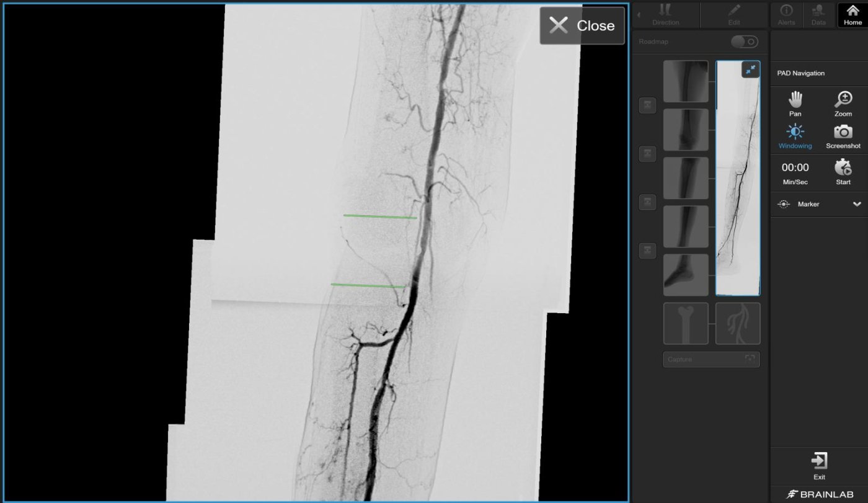Open Alerts with the info icon
This screenshot has height=503, width=868.
pyautogui.click(x=786, y=15)
